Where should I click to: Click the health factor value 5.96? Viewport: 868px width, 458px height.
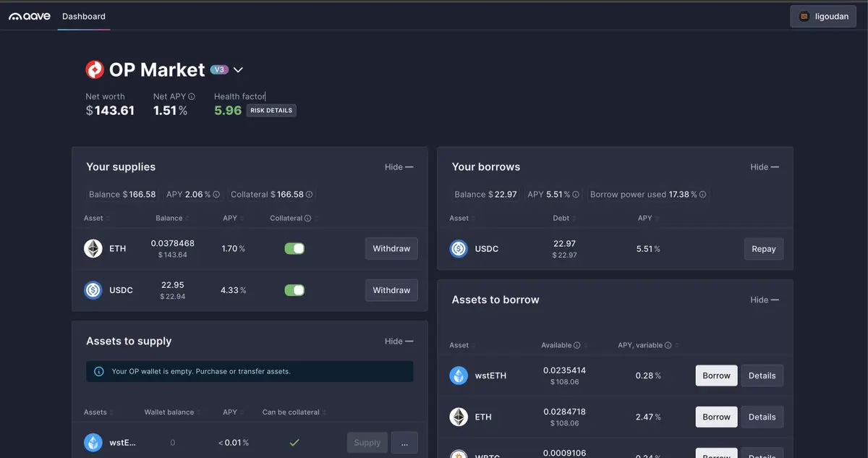pyautogui.click(x=228, y=111)
